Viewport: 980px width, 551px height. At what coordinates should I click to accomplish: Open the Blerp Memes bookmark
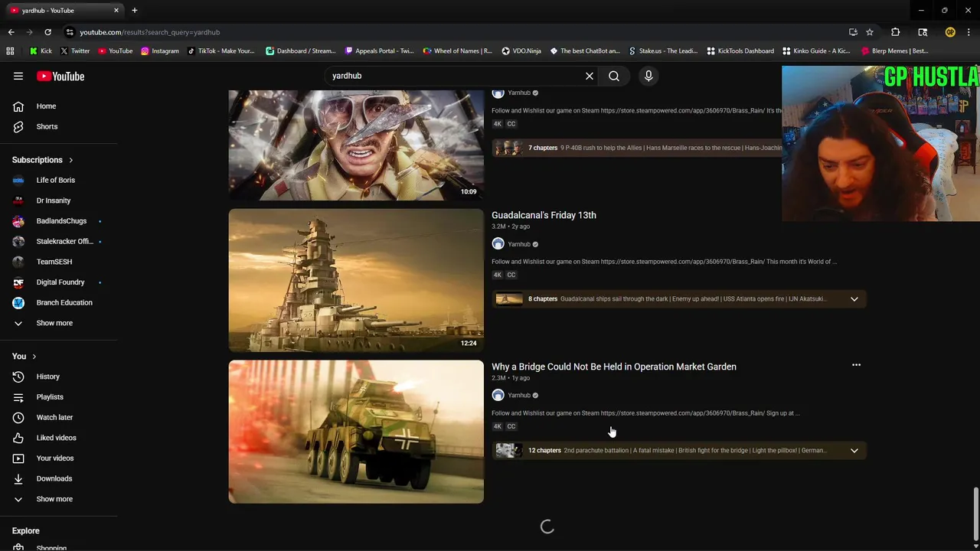894,51
